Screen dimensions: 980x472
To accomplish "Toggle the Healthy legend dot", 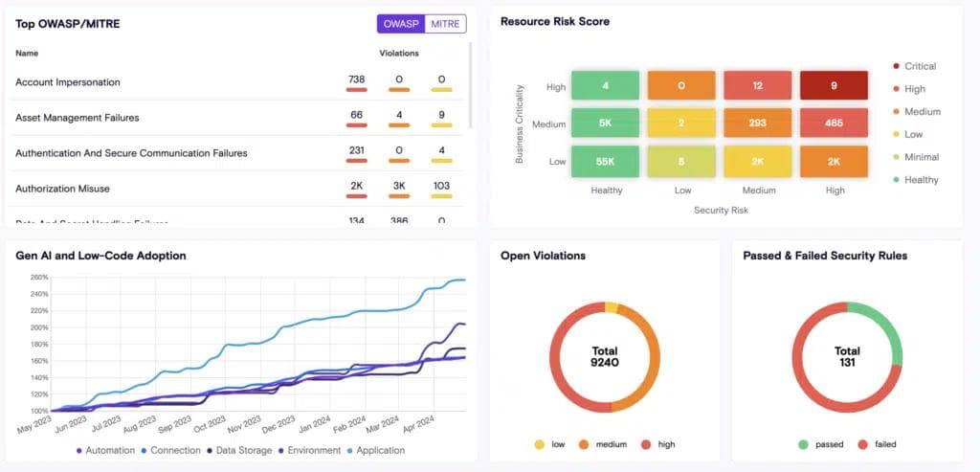I will click(895, 180).
